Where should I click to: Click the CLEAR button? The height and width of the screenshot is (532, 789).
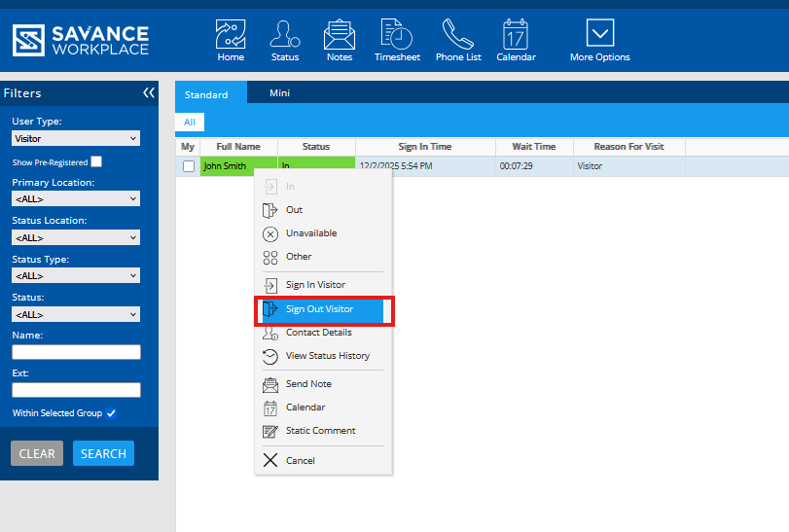(37, 453)
